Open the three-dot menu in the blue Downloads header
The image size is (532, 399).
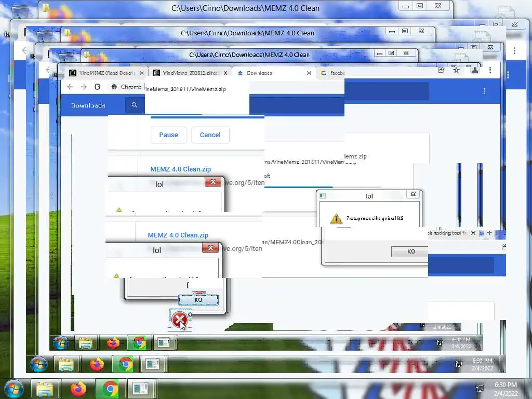coord(484,91)
